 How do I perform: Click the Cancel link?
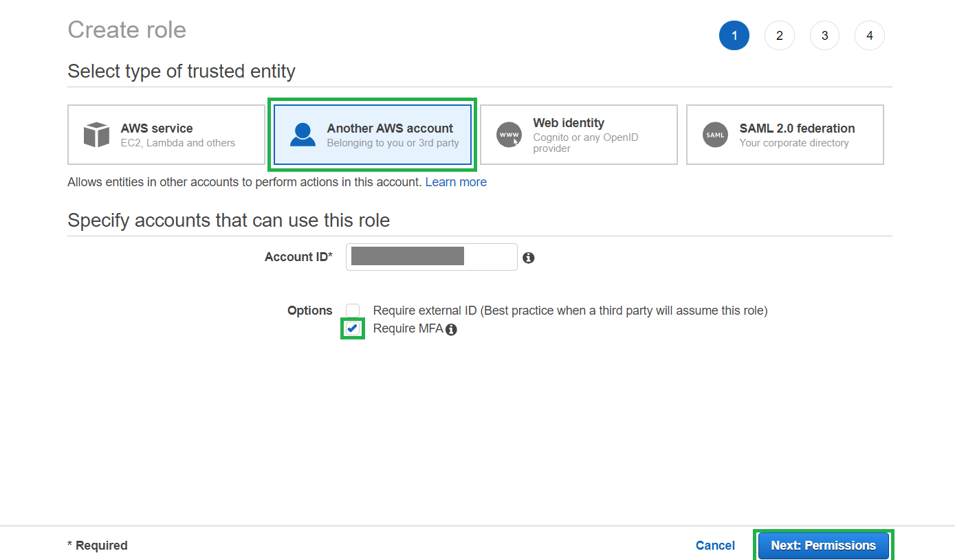pyautogui.click(x=715, y=545)
